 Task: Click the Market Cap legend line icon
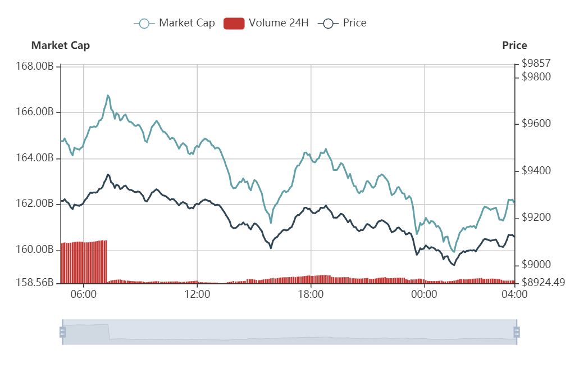(144, 23)
